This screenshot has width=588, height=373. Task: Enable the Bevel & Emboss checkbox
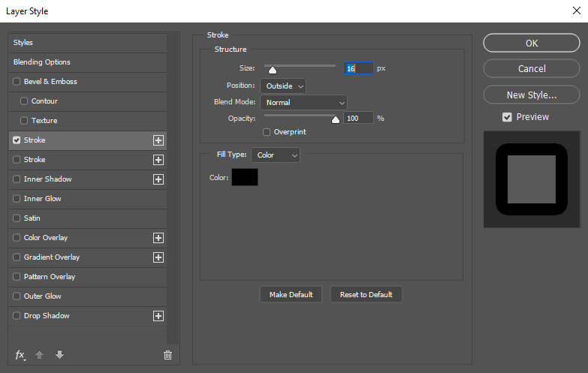click(x=17, y=81)
